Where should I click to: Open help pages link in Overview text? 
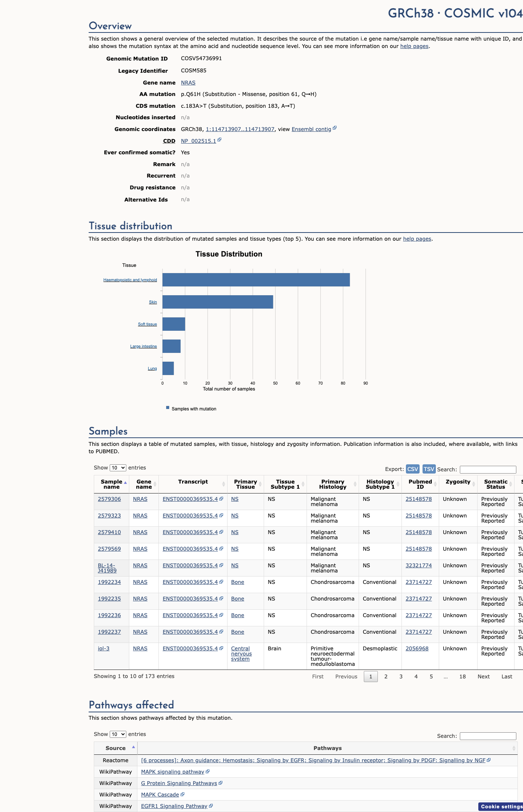tap(414, 46)
